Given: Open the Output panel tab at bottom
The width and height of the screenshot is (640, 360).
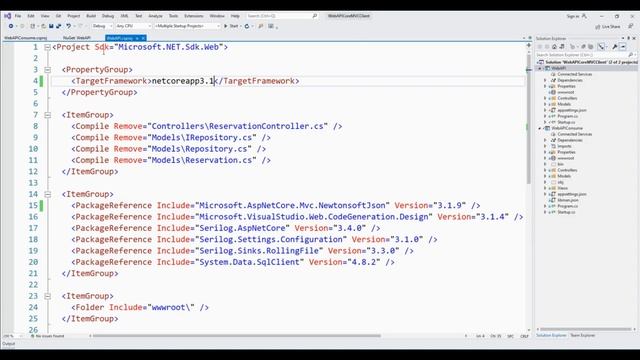Looking at the screenshot, I should (x=9, y=344).
